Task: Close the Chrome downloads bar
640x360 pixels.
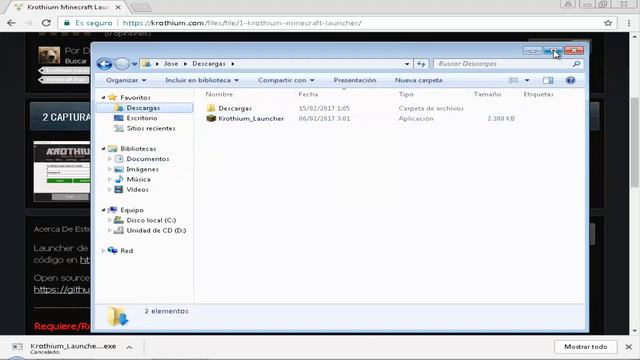Action: pyautogui.click(x=629, y=347)
